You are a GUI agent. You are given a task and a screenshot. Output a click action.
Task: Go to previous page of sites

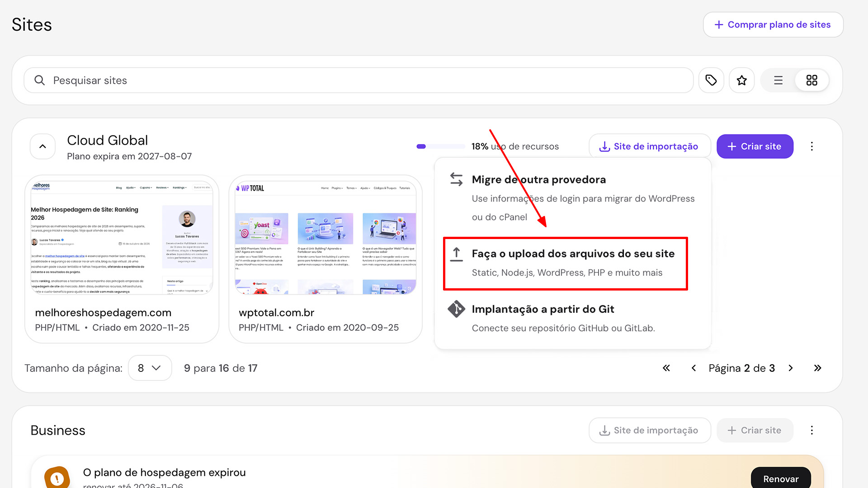[693, 368]
